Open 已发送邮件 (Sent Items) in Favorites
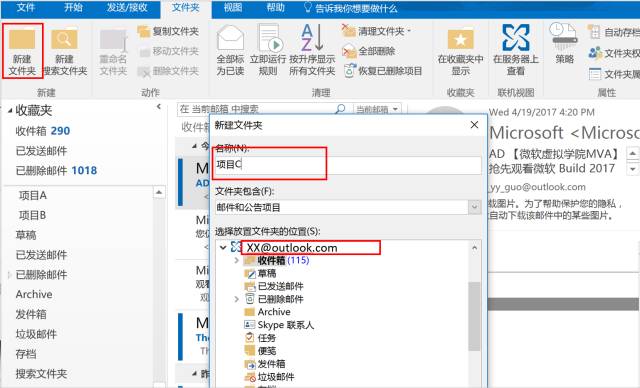This screenshot has width=640, height=388. coord(41,151)
